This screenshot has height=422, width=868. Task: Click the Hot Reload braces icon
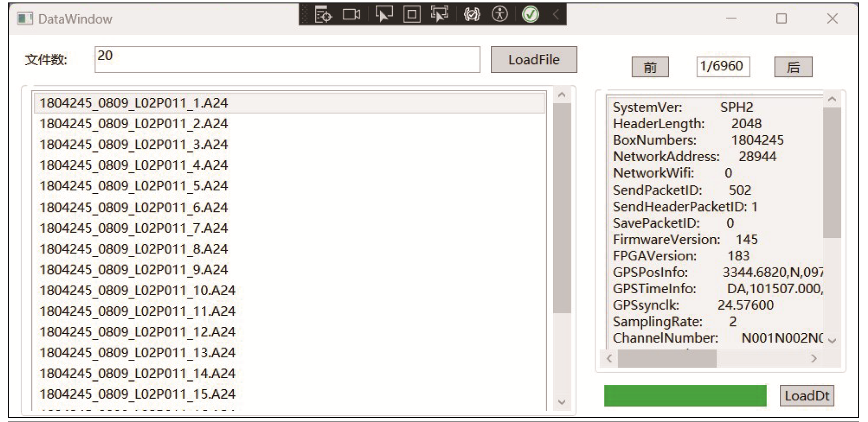(472, 15)
